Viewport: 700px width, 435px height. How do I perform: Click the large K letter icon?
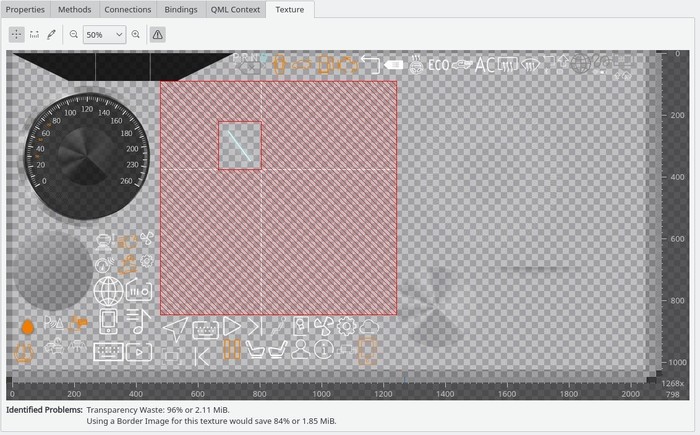(202, 356)
